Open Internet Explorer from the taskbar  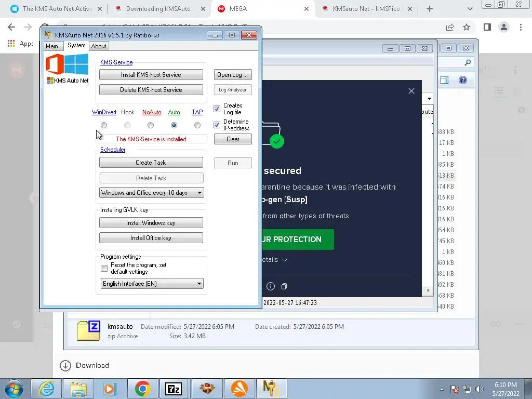click(x=46, y=389)
